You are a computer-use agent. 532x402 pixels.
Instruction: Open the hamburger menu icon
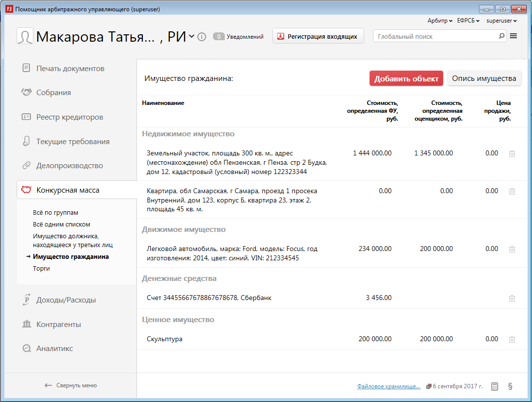coord(513,36)
